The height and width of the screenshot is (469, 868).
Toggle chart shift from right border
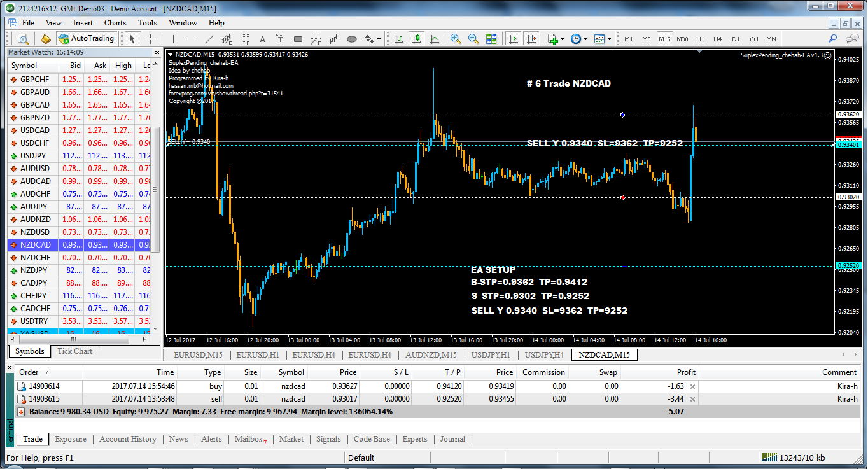[x=531, y=39]
